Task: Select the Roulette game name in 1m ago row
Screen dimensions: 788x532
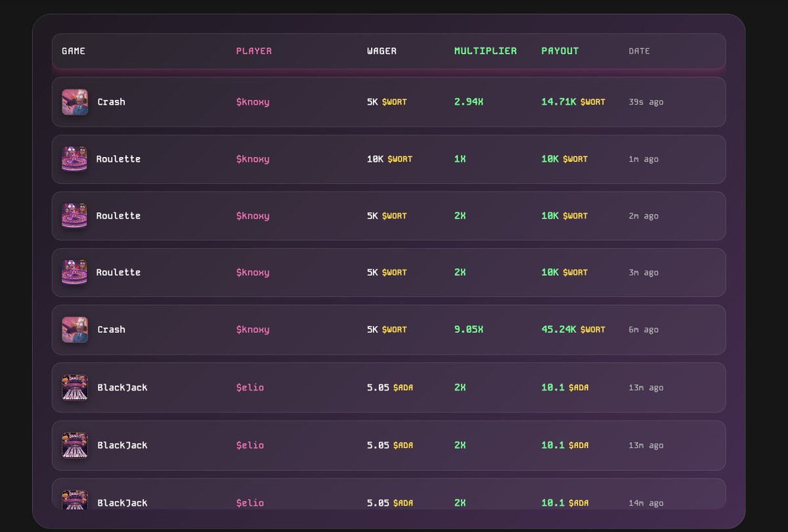Action: click(118, 159)
